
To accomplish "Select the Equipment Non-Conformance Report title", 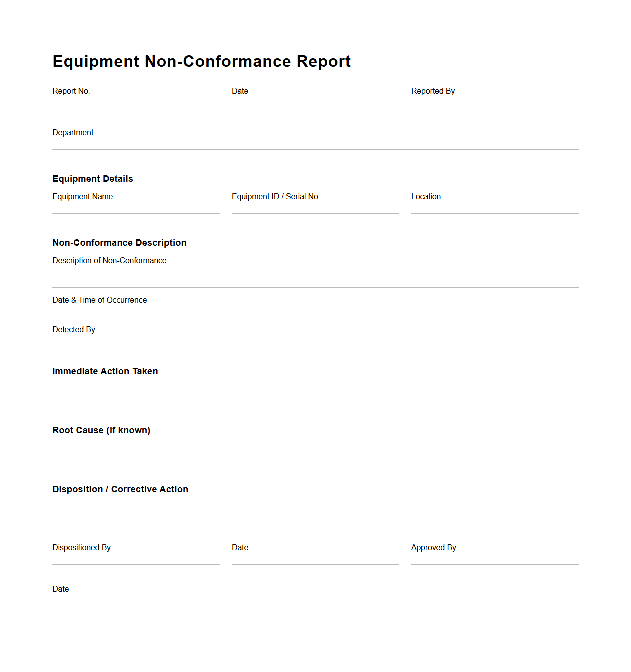I will tap(201, 61).
